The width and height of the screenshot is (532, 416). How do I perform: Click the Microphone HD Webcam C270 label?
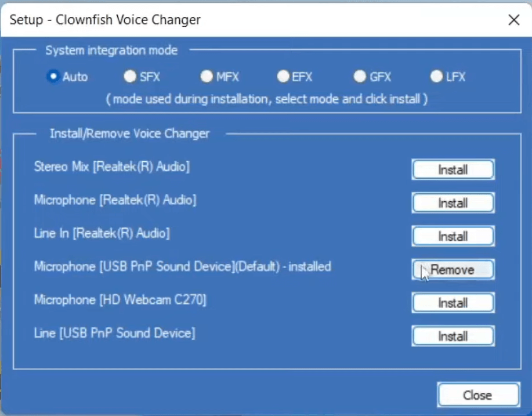pyautogui.click(x=120, y=300)
